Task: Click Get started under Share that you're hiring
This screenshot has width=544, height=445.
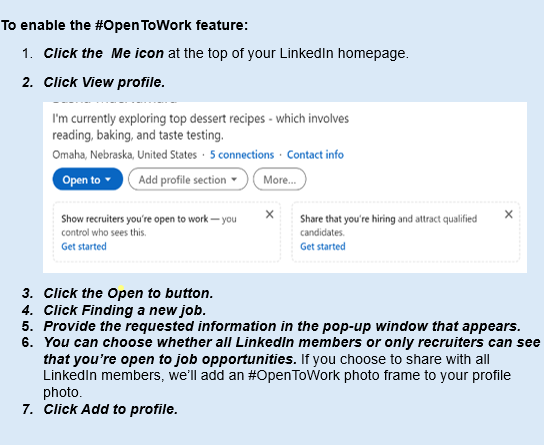Action: 323,246
